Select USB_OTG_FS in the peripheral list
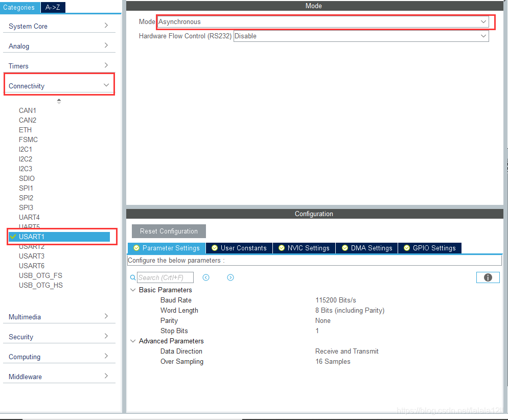508x420 pixels. tap(40, 275)
